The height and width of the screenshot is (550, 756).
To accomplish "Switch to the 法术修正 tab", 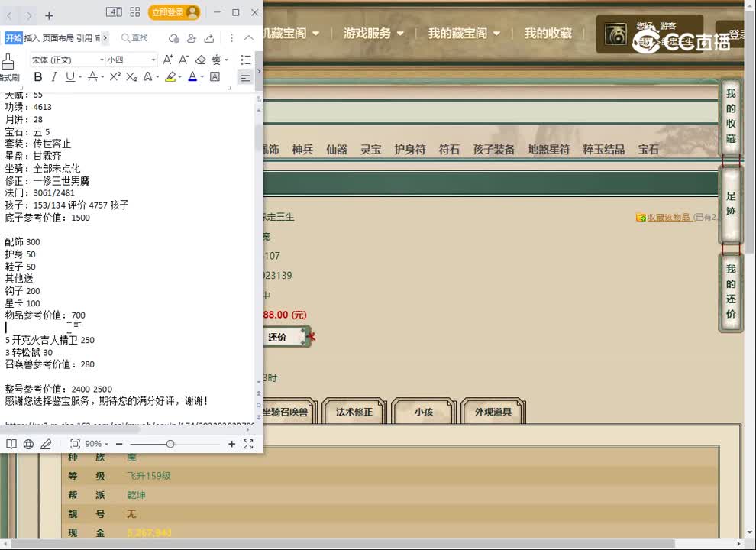I will pyautogui.click(x=354, y=412).
